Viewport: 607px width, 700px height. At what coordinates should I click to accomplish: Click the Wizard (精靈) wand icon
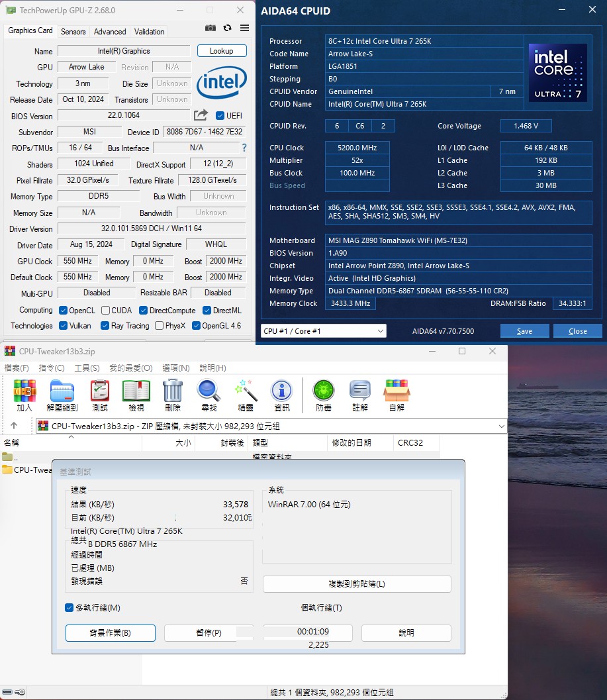(x=246, y=395)
